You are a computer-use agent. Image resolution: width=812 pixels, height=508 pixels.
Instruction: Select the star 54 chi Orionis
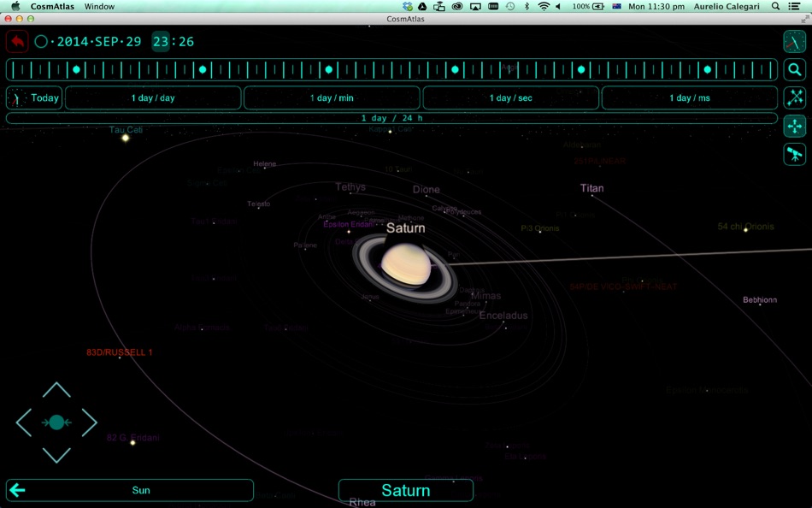click(x=745, y=227)
